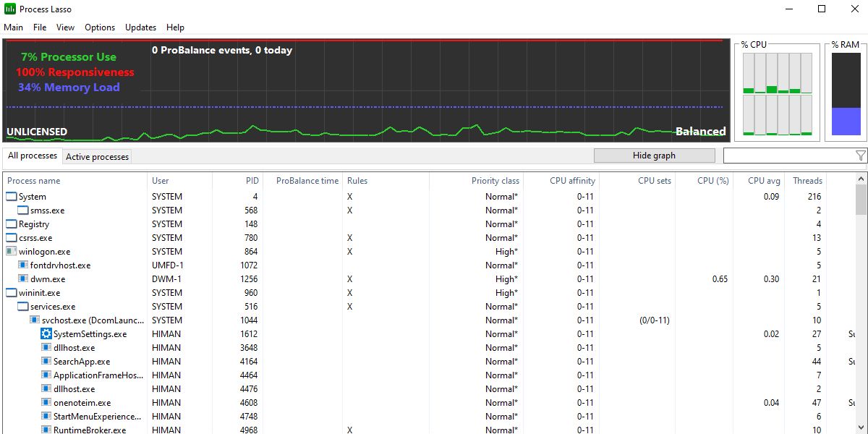Sort by the CPU avg column
This screenshot has height=434, width=868.
[760, 181]
